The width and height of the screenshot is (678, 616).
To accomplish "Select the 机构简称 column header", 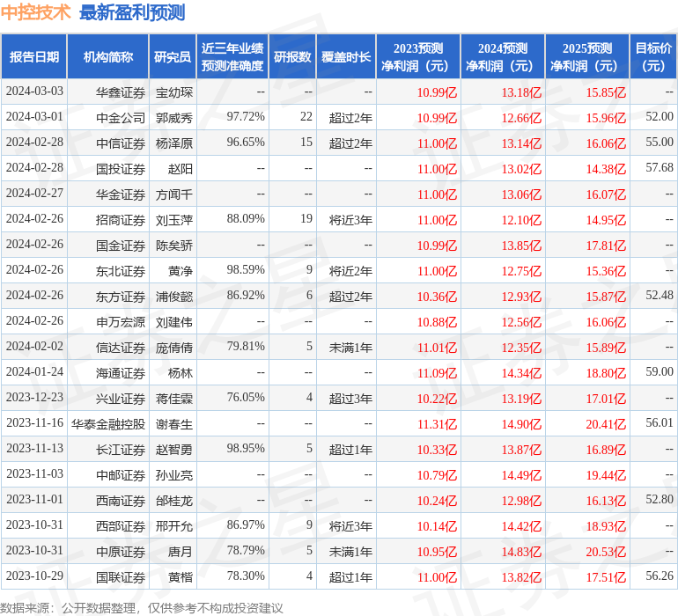I will click(x=108, y=56).
